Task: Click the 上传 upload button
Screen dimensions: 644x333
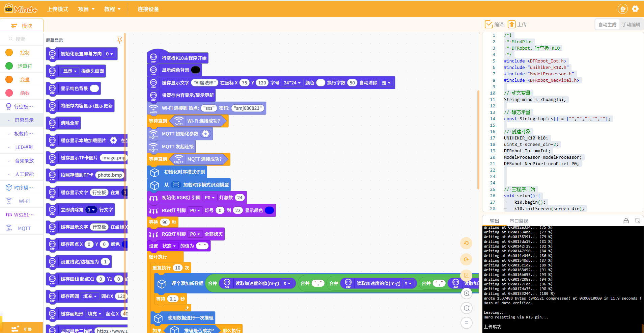Action: click(517, 24)
